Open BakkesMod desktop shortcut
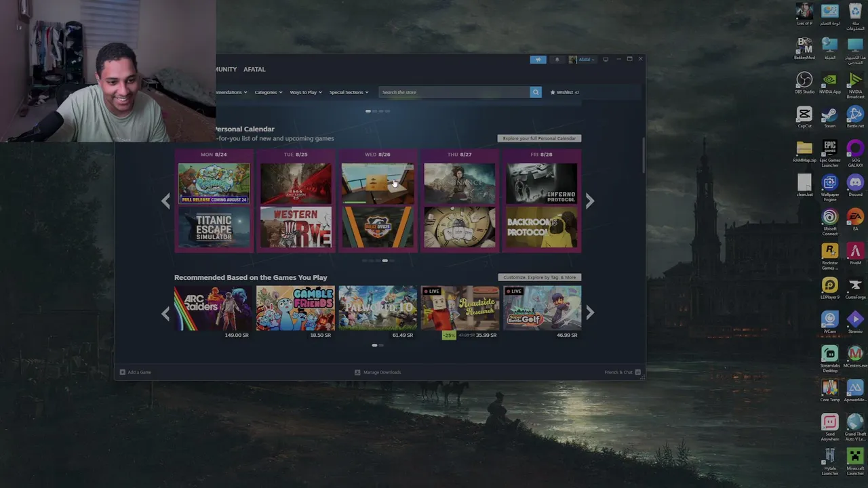This screenshot has width=868, height=488. pyautogui.click(x=804, y=49)
